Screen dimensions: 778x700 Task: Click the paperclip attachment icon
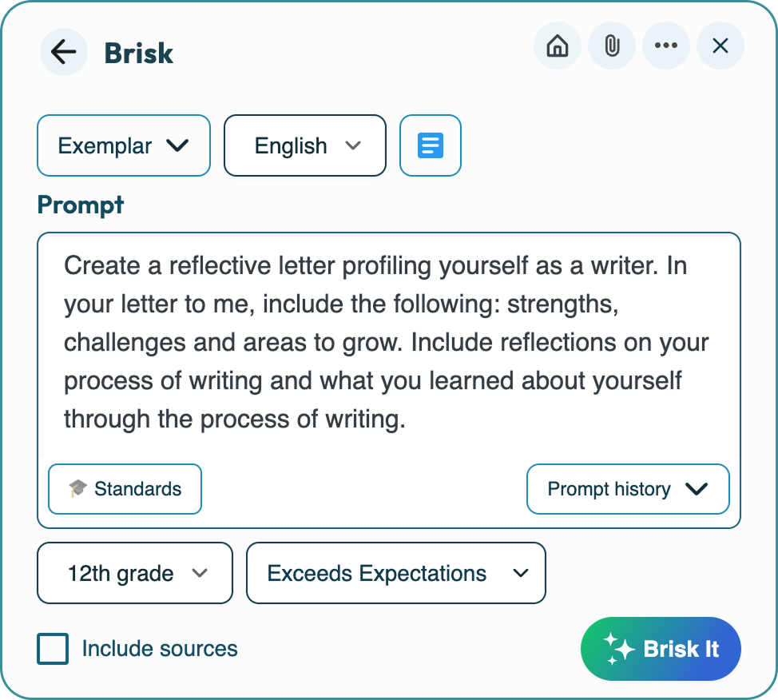point(612,46)
